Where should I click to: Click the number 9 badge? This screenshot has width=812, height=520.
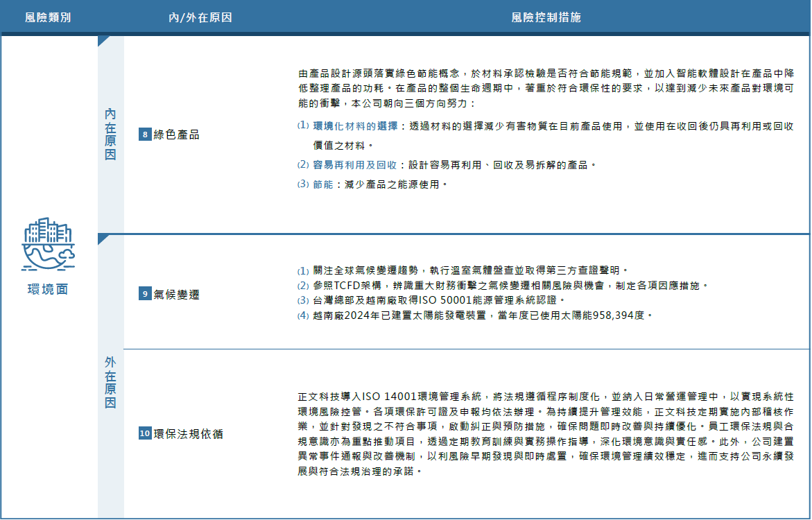tap(145, 294)
